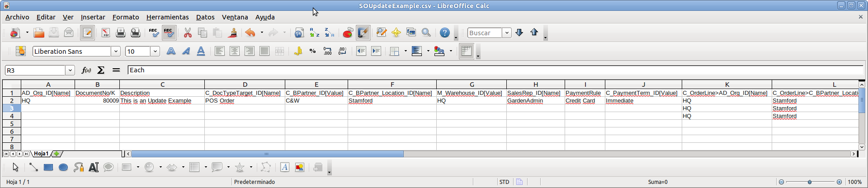Image resolution: width=868 pixels, height=188 pixels.
Task: Open the Insertar menu
Action: point(93,17)
